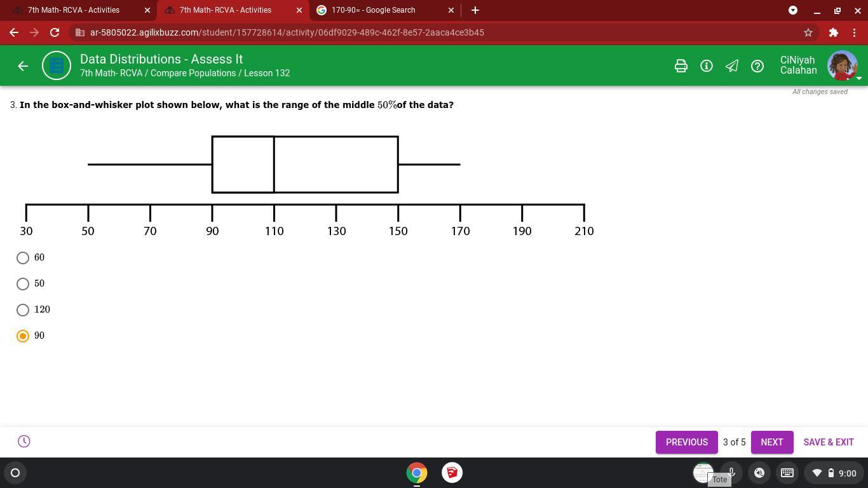This screenshot has height=488, width=868.
Task: Open the red app icon on the shelf
Action: [x=452, y=473]
